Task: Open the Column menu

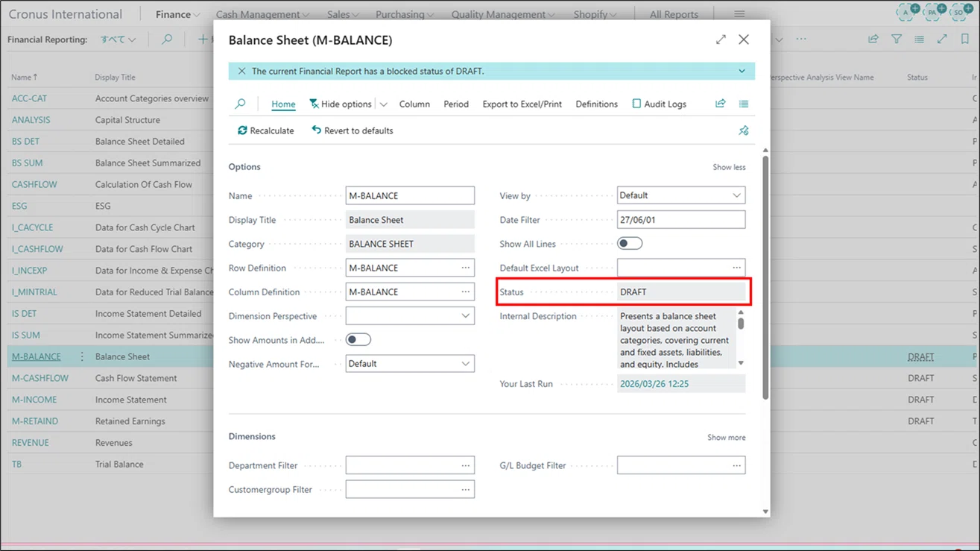Action: pyautogui.click(x=414, y=104)
